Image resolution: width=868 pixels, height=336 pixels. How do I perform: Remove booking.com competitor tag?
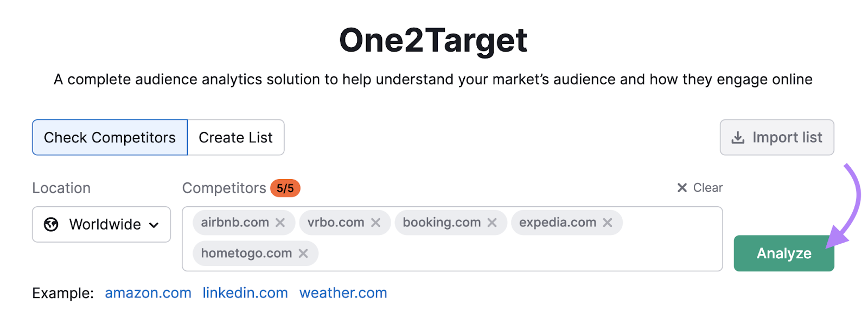point(493,222)
